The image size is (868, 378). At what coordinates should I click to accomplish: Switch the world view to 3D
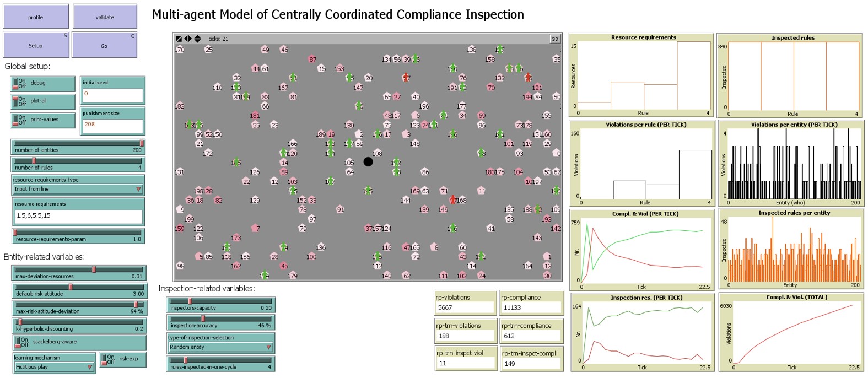[x=555, y=39]
